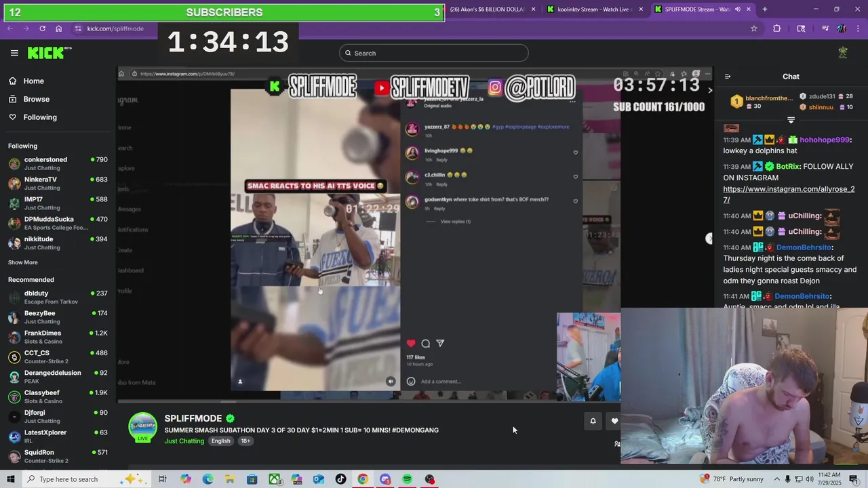Image resolution: width=868 pixels, height=488 pixels.
Task: Close the koolinktv Stream tab
Action: [641, 9]
